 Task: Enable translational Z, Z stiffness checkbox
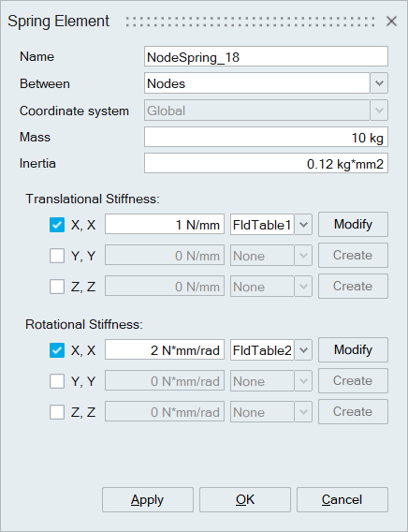point(57,287)
